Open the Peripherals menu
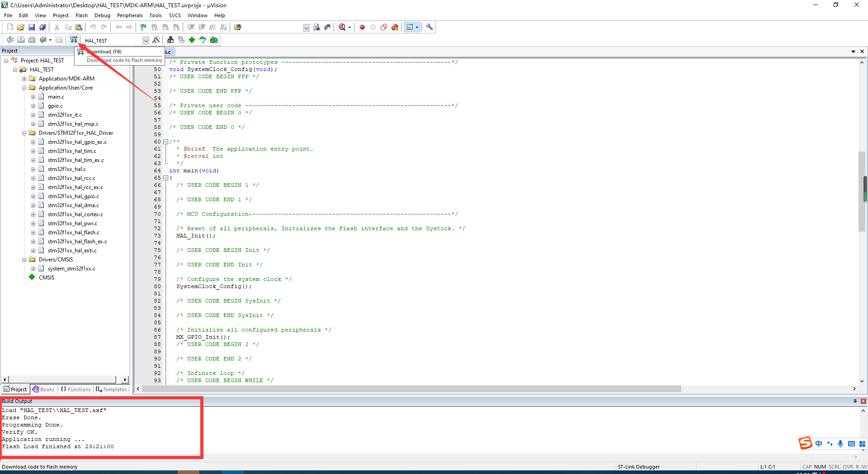 pyautogui.click(x=130, y=15)
